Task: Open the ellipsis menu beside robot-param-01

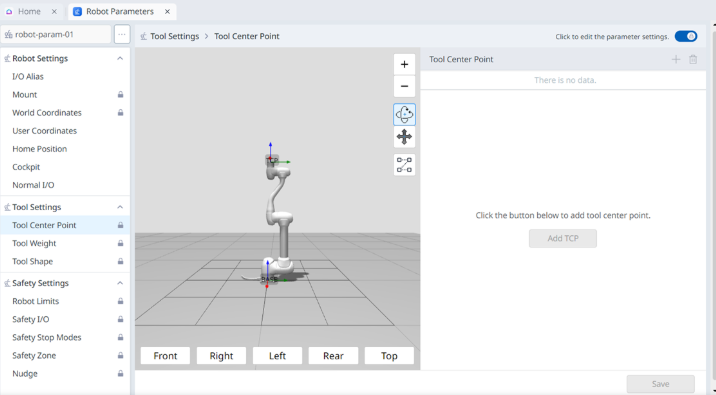Action: pos(122,34)
